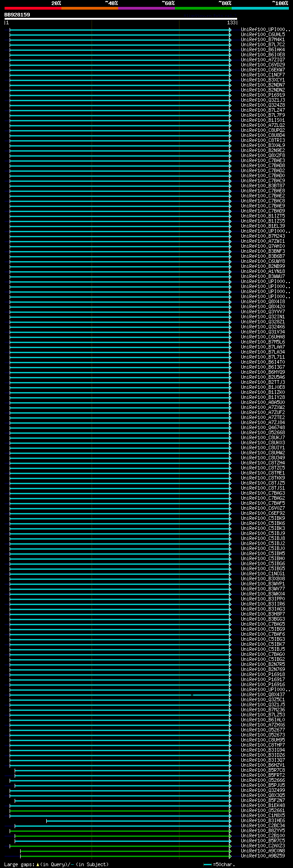This screenshot has height=868, width=293.
Task: Click subject label UniRef100_B3X808
Action: [263, 579]
